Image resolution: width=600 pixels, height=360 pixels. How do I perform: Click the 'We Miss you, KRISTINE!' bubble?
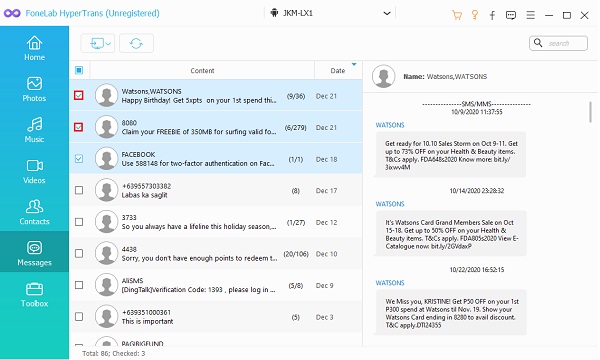[x=451, y=313]
